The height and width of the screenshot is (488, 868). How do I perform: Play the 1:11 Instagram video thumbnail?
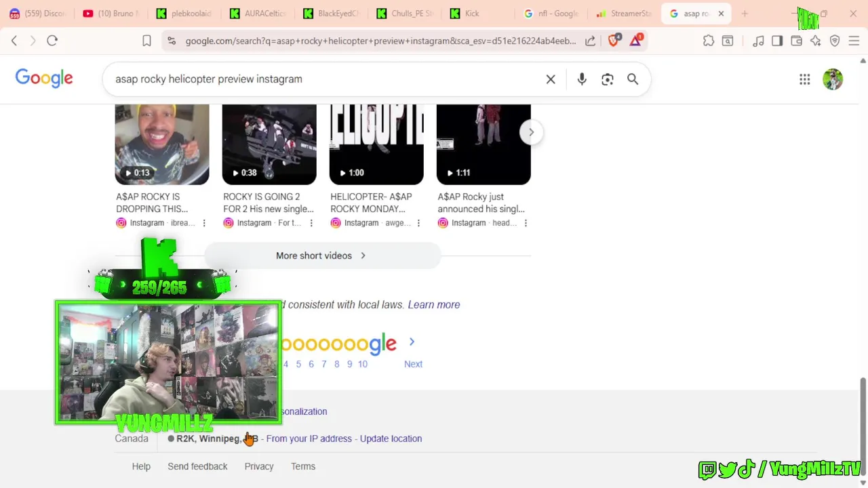484,144
